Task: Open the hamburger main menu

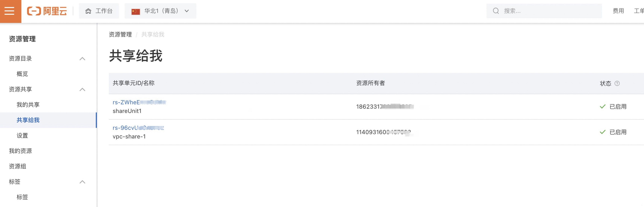Action: pos(10,11)
